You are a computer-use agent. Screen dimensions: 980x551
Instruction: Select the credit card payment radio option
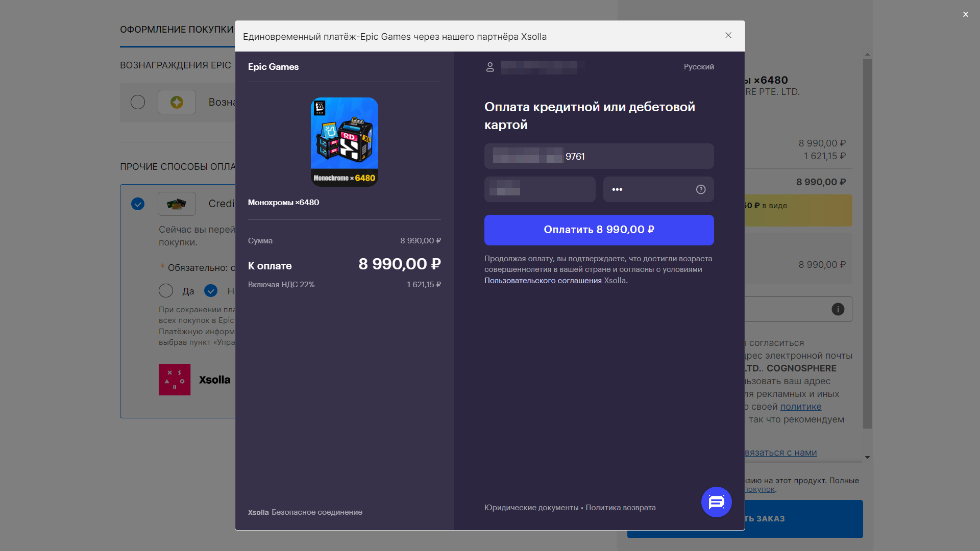tap(138, 204)
